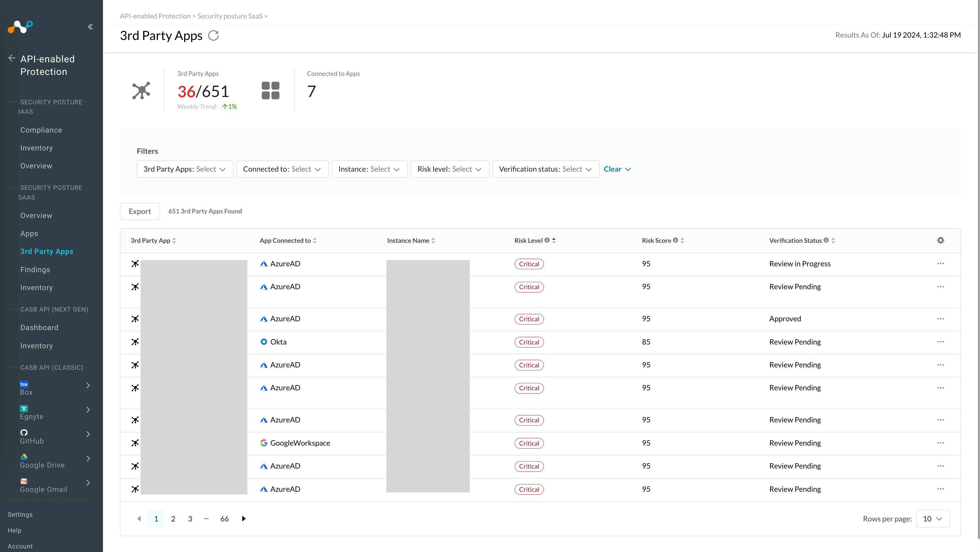Click the back arrow next to API-enabled Protection
Image resolution: width=980 pixels, height=552 pixels.
pos(12,58)
